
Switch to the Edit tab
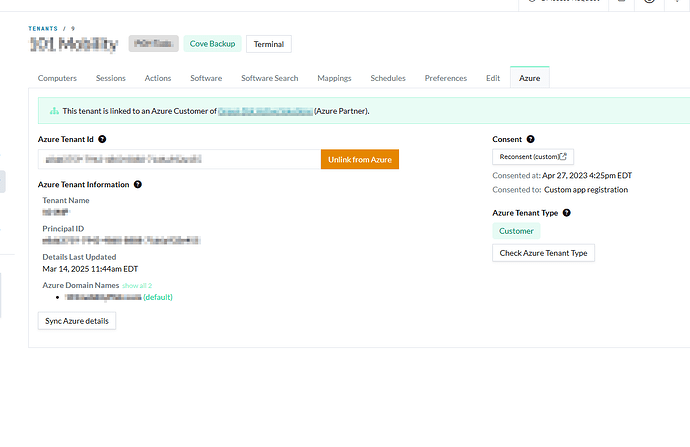coord(493,78)
